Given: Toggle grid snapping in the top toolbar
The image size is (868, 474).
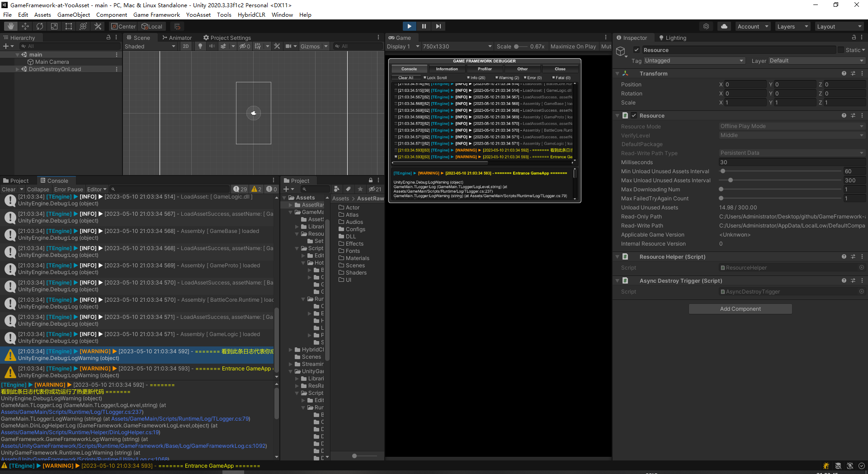Looking at the screenshot, I should [177, 26].
